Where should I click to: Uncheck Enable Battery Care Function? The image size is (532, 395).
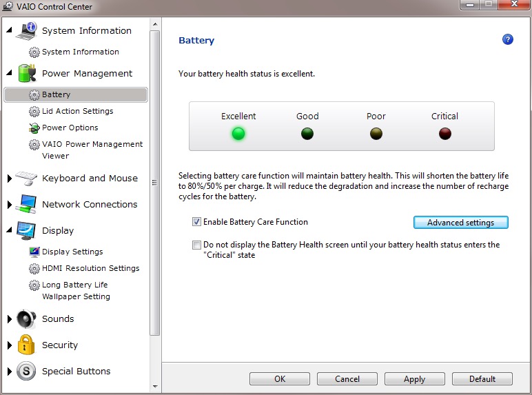tap(197, 222)
